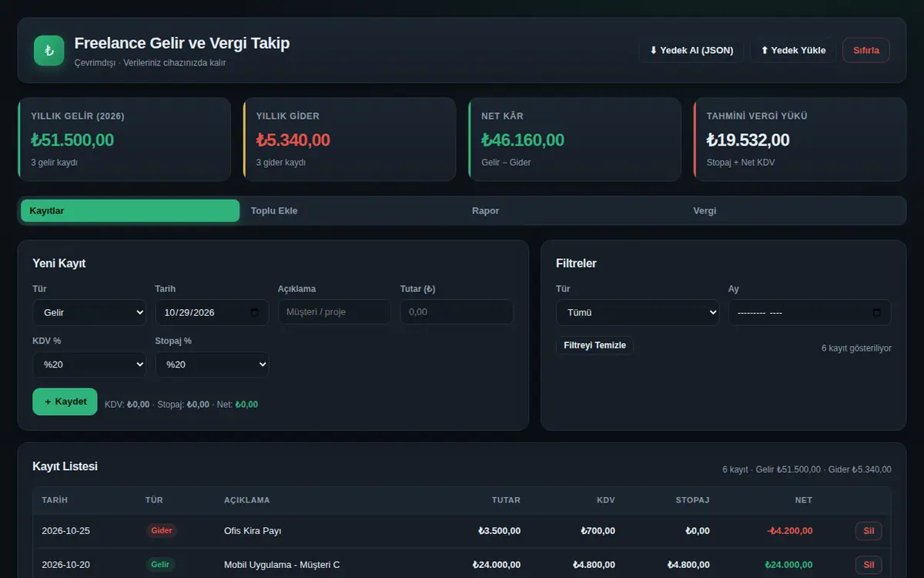
Task: Click the "Stopaj + Net KDV" caption
Action: (741, 163)
